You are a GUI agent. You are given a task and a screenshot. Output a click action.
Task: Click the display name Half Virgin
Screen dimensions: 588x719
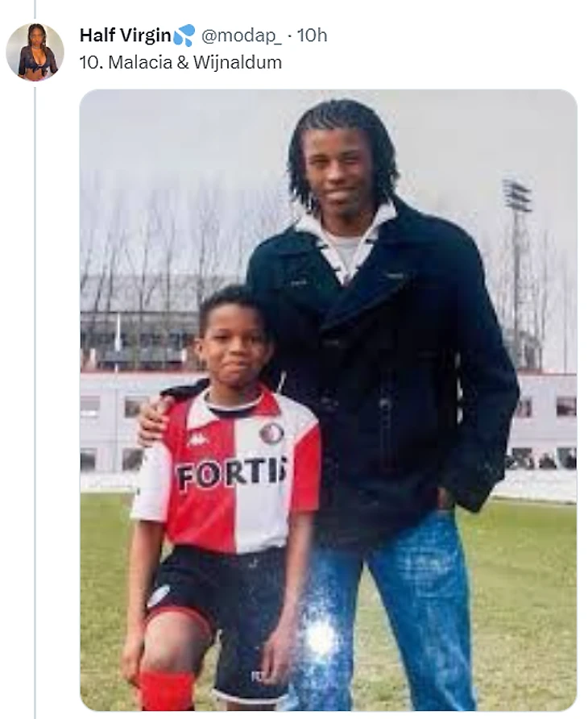click(125, 35)
